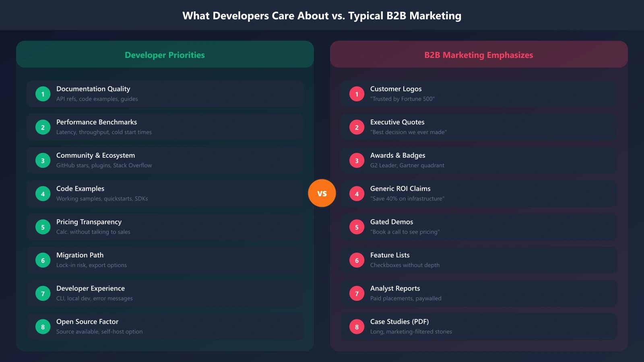Select the Developer Priorities header
The width and height of the screenshot is (644, 362).
165,55
